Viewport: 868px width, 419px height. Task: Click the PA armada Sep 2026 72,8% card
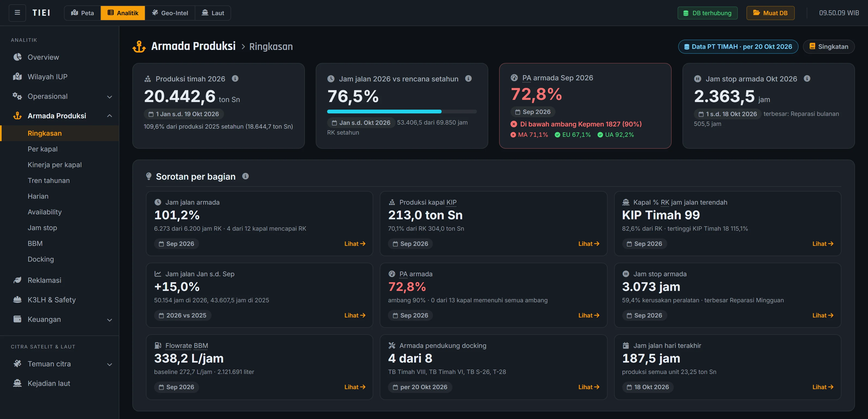(x=585, y=106)
